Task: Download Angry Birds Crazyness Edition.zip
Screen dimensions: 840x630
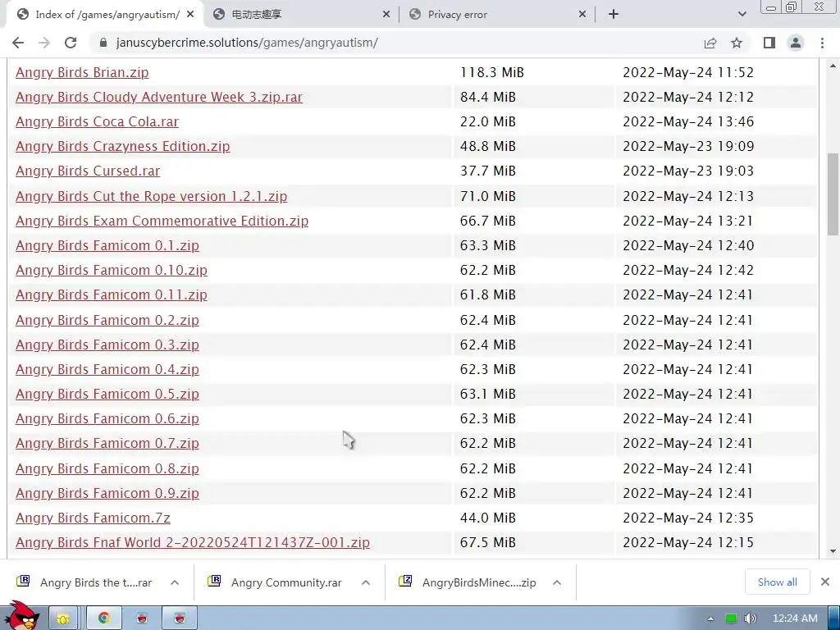Action: (x=123, y=146)
